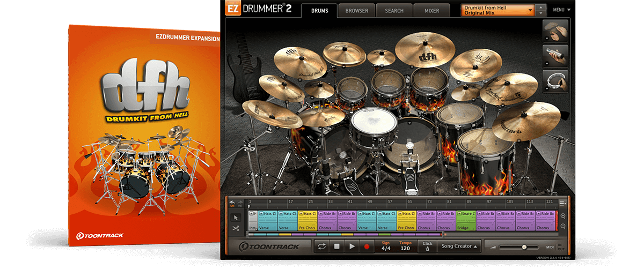644x277 pixels.
Task: Switch to the MIXER tab
Action: pyautogui.click(x=431, y=11)
